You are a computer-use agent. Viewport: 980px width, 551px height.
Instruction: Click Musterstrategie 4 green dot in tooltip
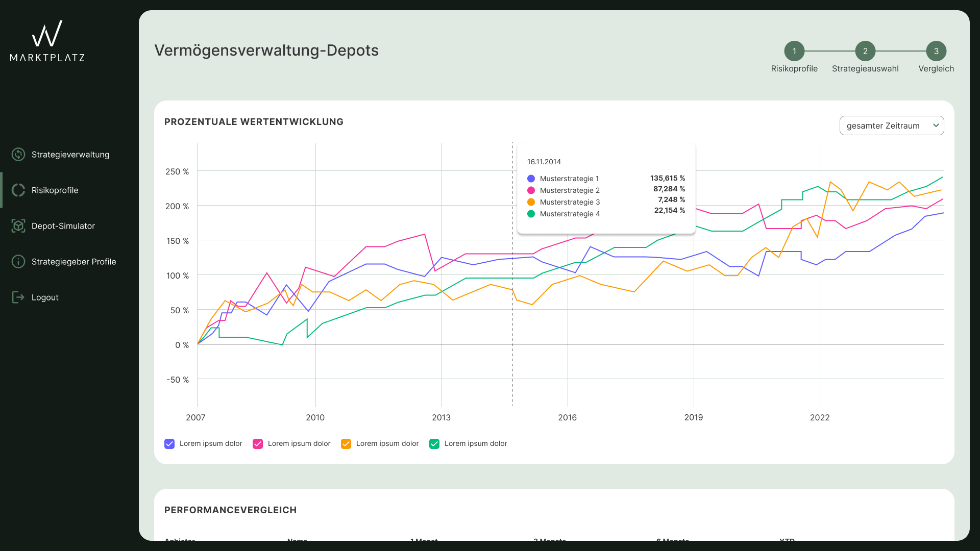531,214
